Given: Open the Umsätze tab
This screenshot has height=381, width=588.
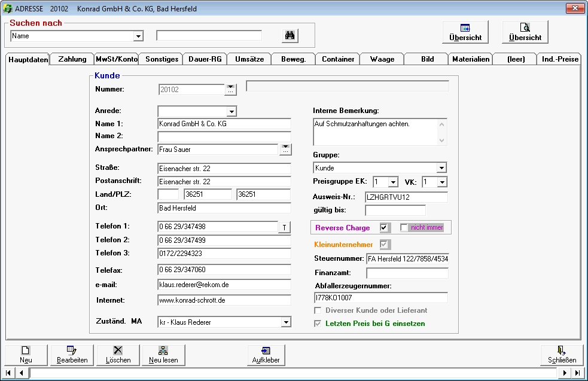Looking at the screenshot, I should click(249, 59).
